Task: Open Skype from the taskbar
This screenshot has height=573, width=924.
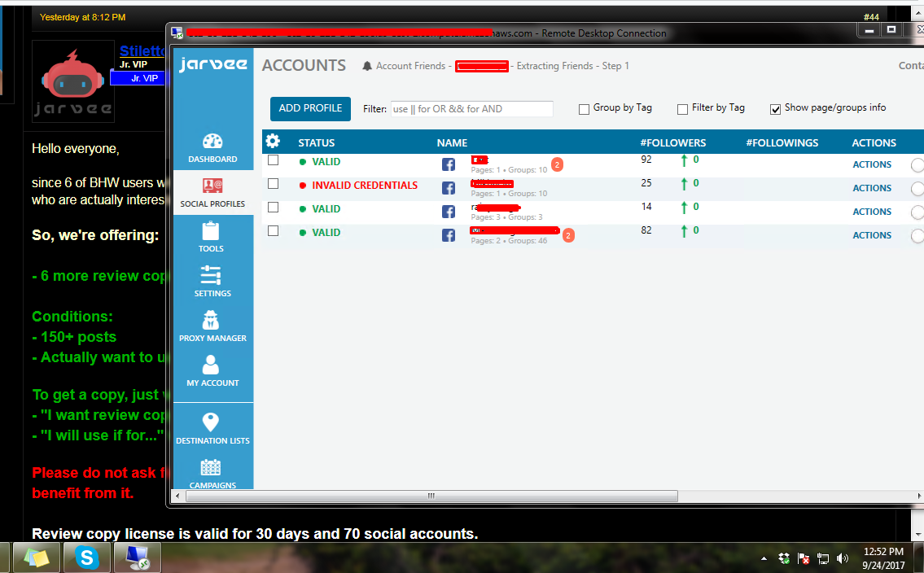Action: click(86, 557)
